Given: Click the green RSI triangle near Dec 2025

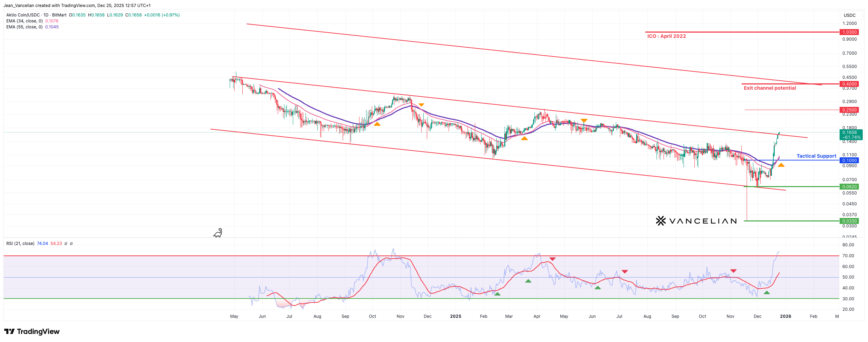Looking at the screenshot, I should click(x=767, y=293).
